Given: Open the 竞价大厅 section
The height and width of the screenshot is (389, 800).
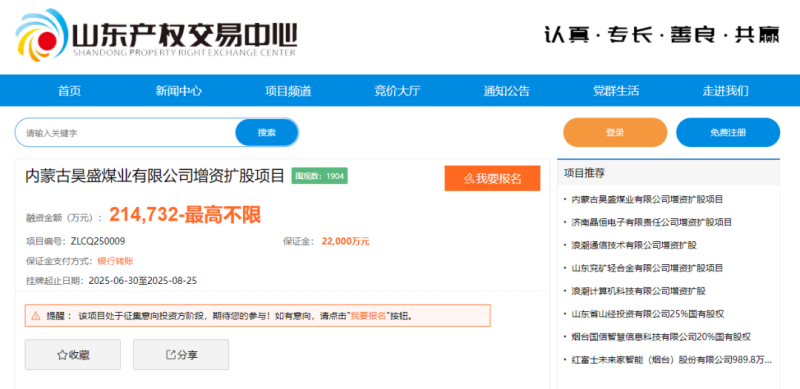Looking at the screenshot, I should click(x=397, y=91).
